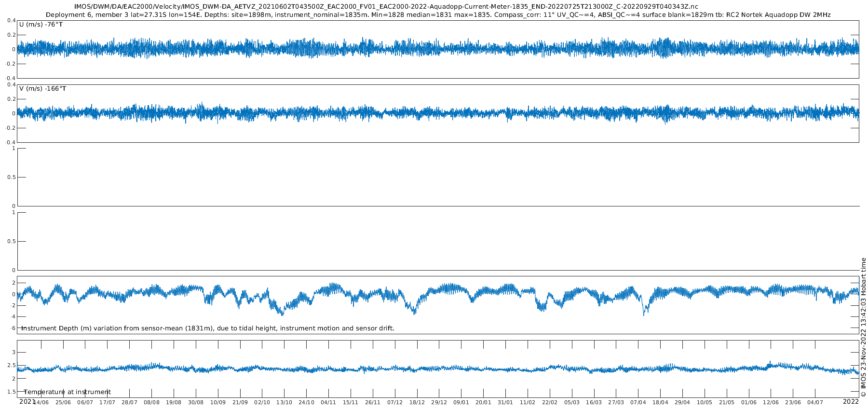Screen dimensions: 868x410
Task: Click the '29/04' date tick label
Action: (x=682, y=402)
